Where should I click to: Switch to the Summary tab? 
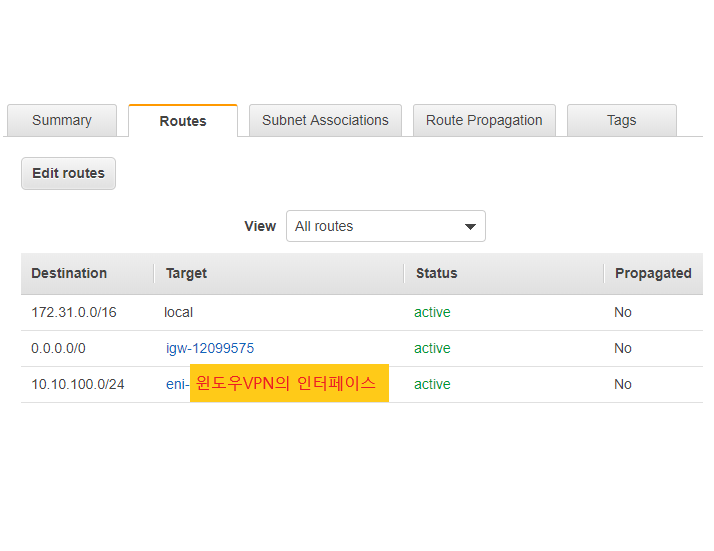pyautogui.click(x=62, y=120)
